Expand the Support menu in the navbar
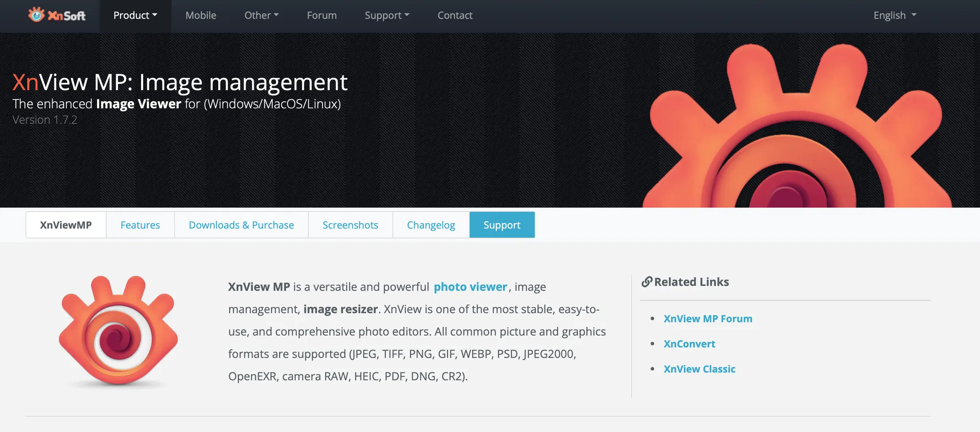980x432 pixels. tap(387, 15)
